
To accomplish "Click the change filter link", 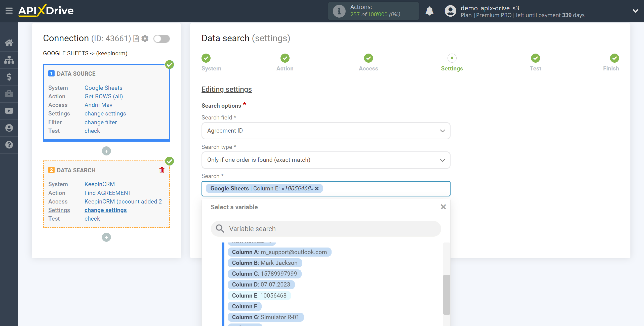I will click(101, 122).
